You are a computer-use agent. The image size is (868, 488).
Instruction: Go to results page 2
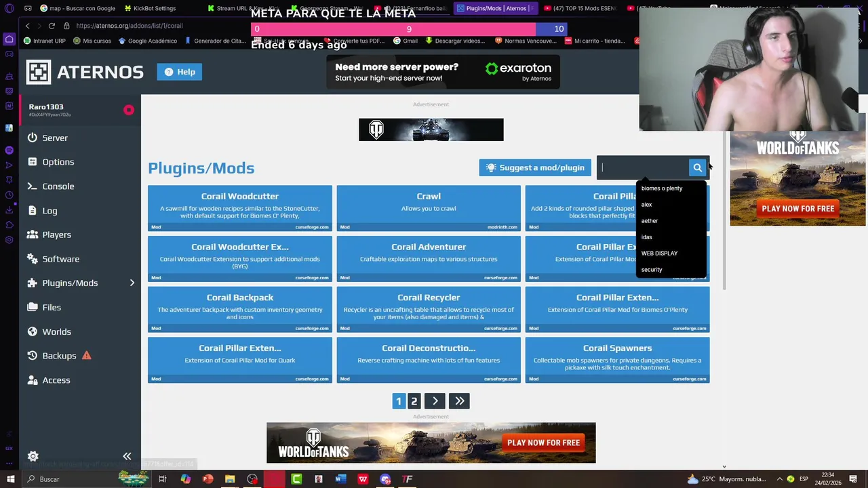pos(414,401)
